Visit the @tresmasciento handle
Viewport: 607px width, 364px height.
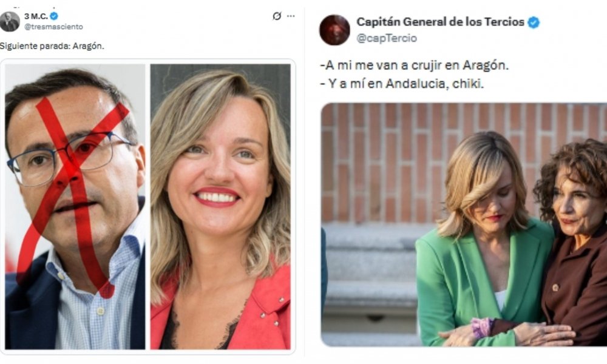tap(53, 27)
